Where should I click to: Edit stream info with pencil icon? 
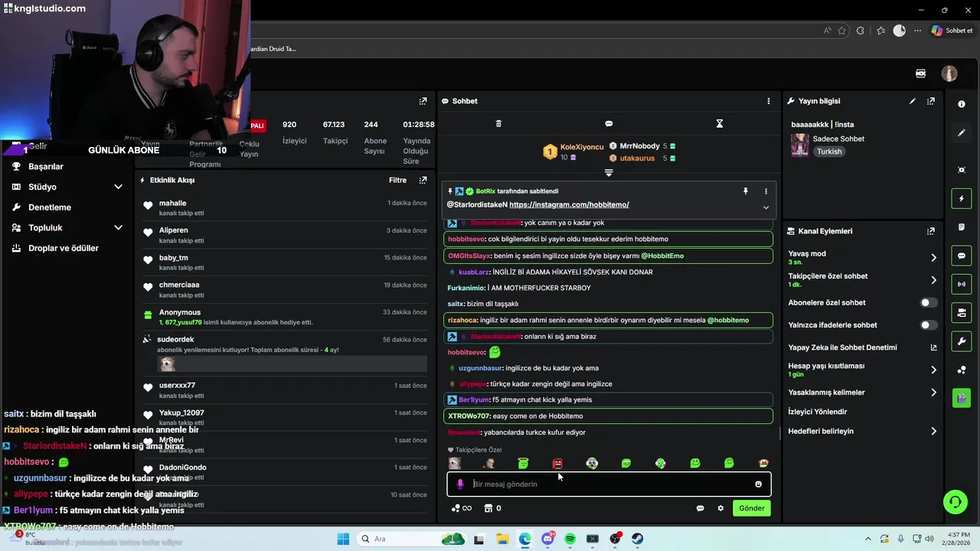coord(913,101)
